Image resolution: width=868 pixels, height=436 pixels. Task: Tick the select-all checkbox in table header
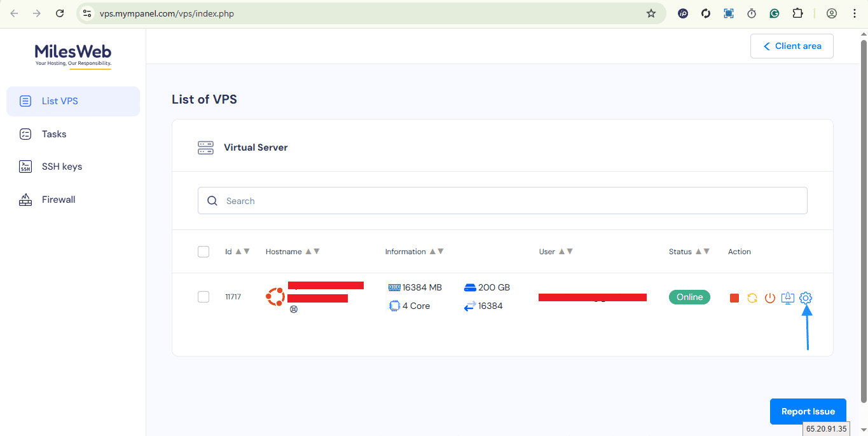203,252
